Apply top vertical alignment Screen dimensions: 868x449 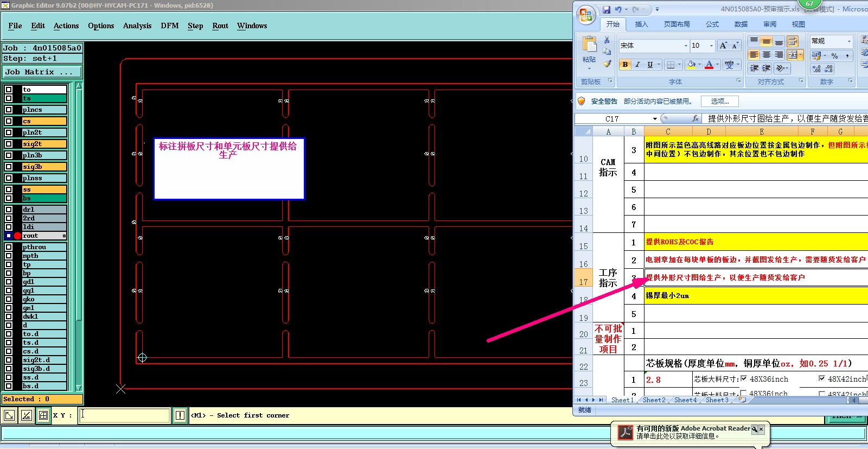[x=754, y=41]
